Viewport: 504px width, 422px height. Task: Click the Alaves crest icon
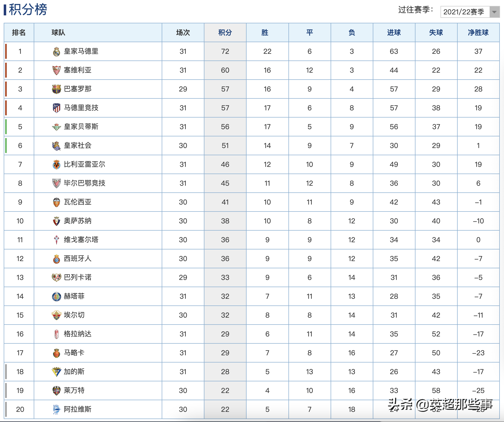[x=57, y=410]
